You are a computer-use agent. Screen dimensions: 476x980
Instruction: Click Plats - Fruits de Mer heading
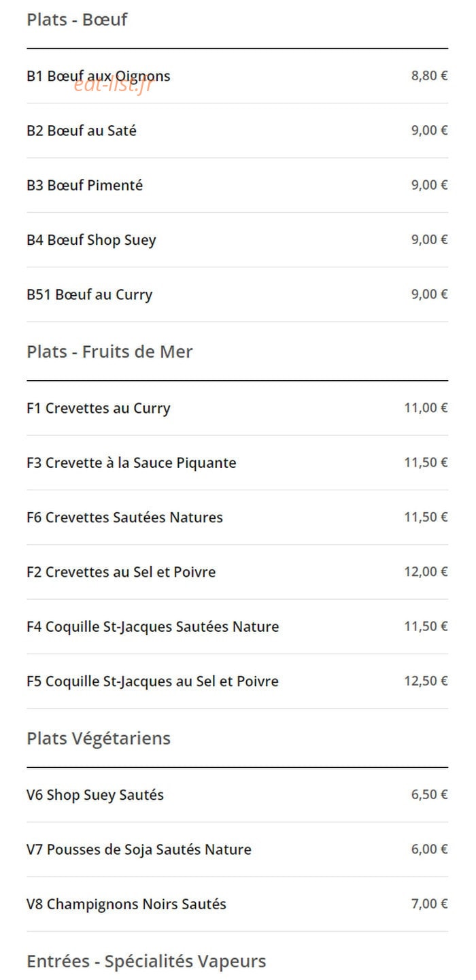pos(109,352)
